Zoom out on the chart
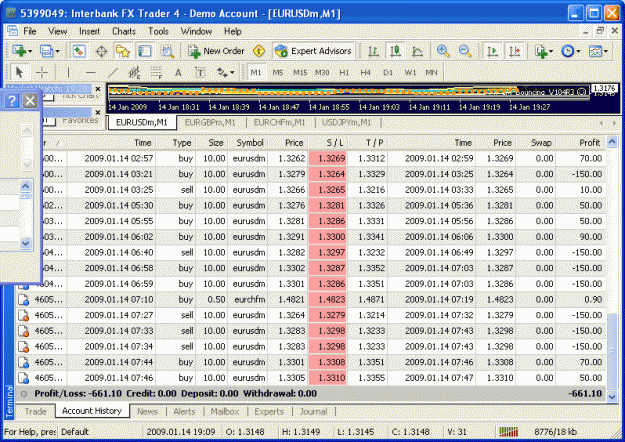Viewport: 625px width, 442px height. (x=465, y=51)
